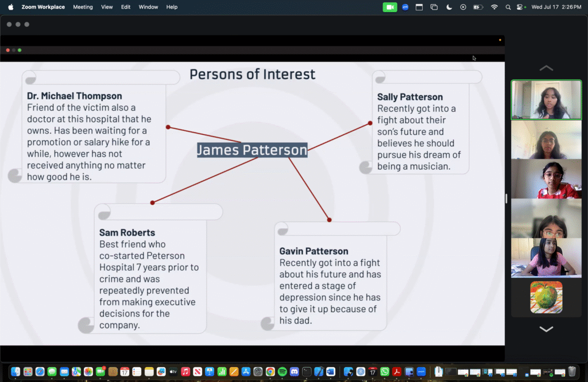Toggle Focus mode moon icon
The width and height of the screenshot is (588, 382).
point(449,7)
